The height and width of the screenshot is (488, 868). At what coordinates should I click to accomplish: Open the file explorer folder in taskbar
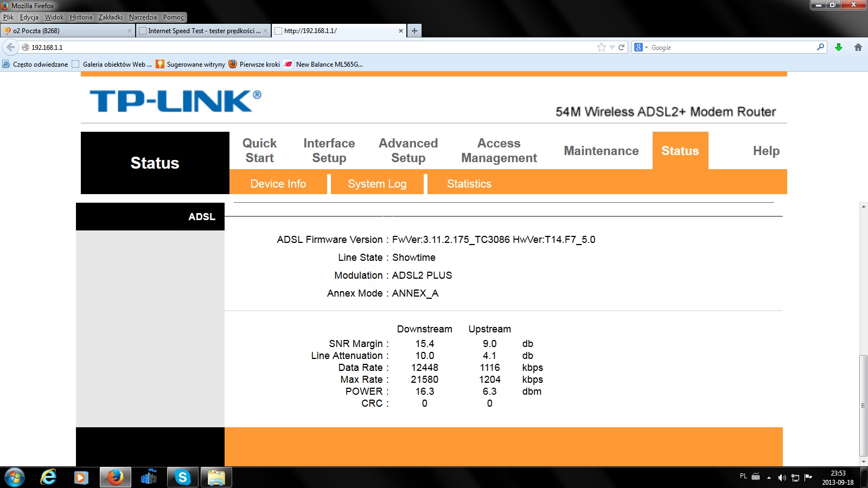(x=216, y=478)
